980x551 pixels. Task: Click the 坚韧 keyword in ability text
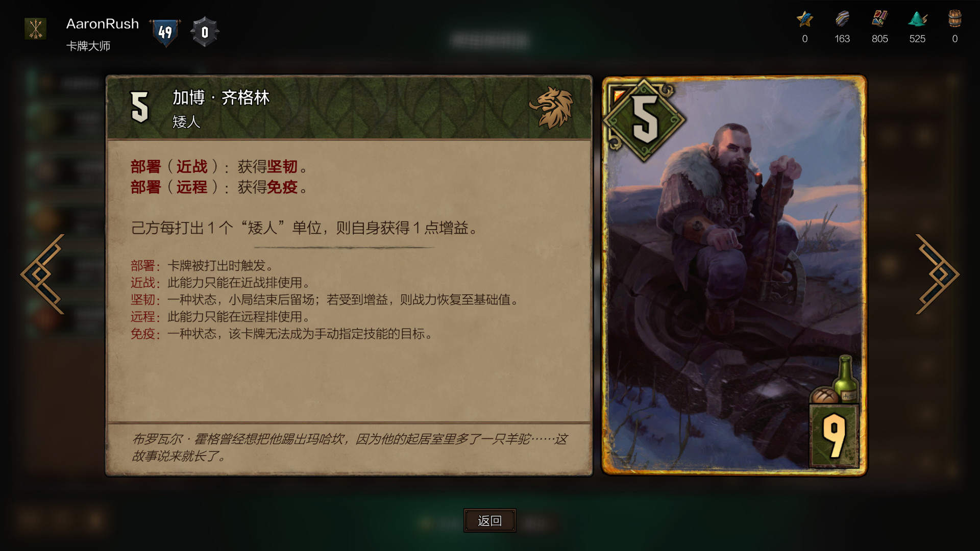point(282,167)
